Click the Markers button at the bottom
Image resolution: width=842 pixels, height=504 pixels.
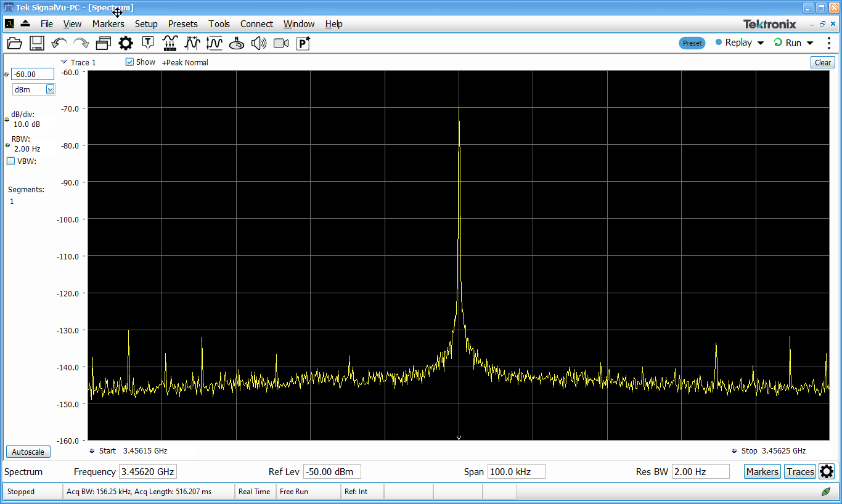pyautogui.click(x=762, y=472)
